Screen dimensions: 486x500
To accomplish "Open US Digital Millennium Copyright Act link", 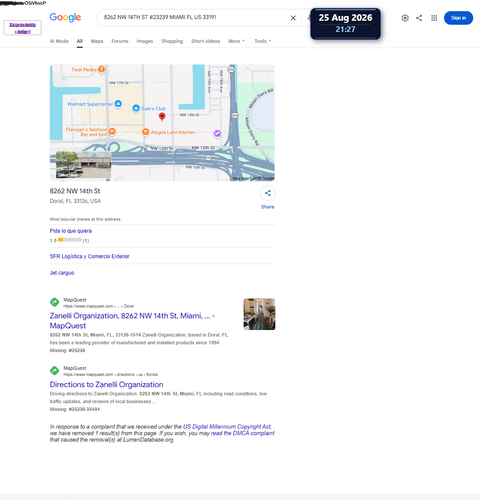I will pos(227,427).
